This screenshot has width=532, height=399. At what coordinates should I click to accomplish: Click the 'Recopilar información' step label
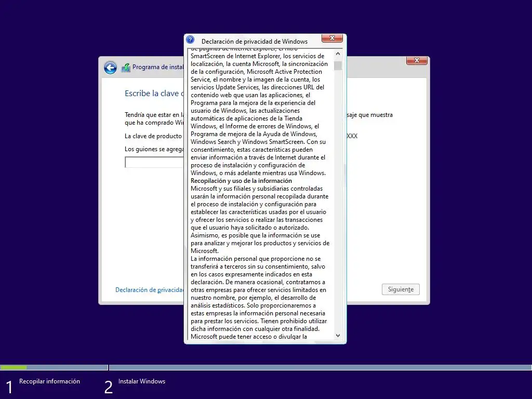pyautogui.click(x=49, y=381)
